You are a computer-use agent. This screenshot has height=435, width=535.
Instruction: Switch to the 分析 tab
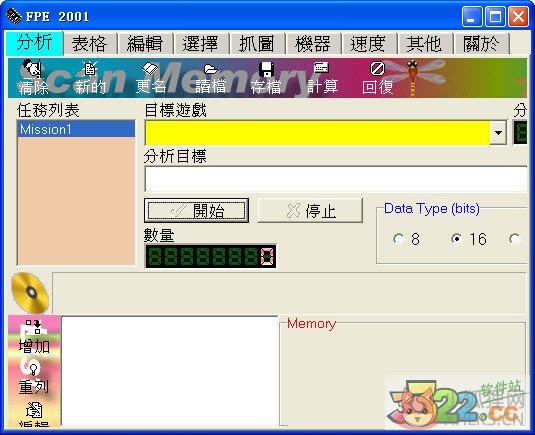pos(34,43)
